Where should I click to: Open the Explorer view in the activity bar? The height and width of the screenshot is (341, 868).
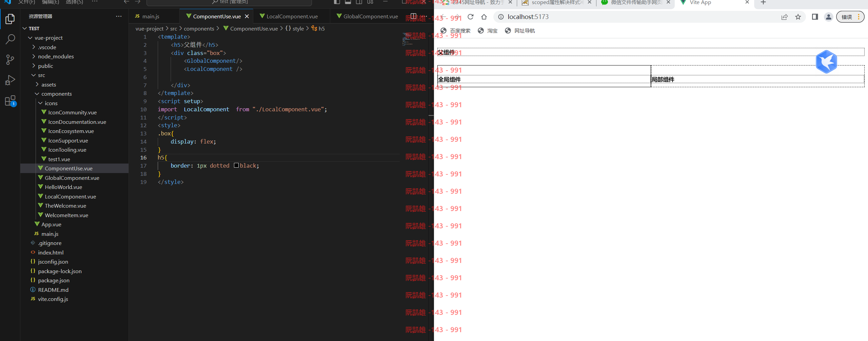pos(10,19)
